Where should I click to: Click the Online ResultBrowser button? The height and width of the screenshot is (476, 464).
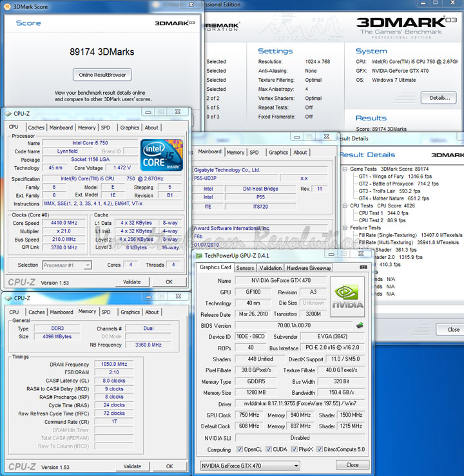click(x=102, y=75)
